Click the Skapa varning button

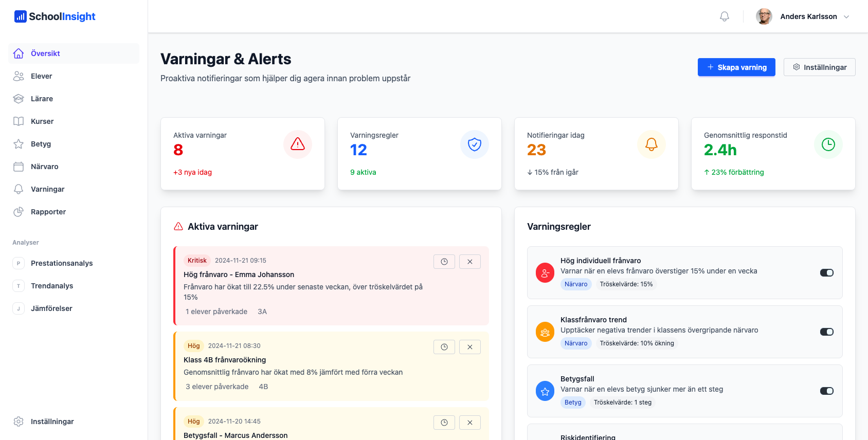tap(736, 67)
